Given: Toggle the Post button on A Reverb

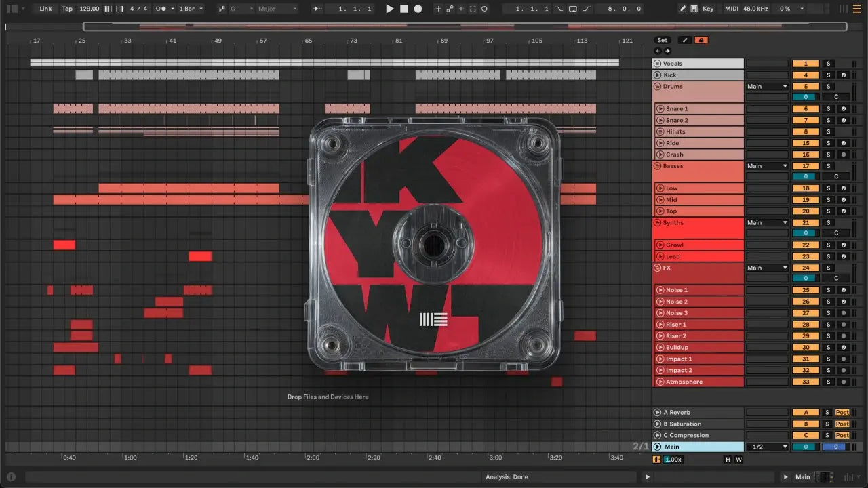Looking at the screenshot, I should click(x=842, y=413).
